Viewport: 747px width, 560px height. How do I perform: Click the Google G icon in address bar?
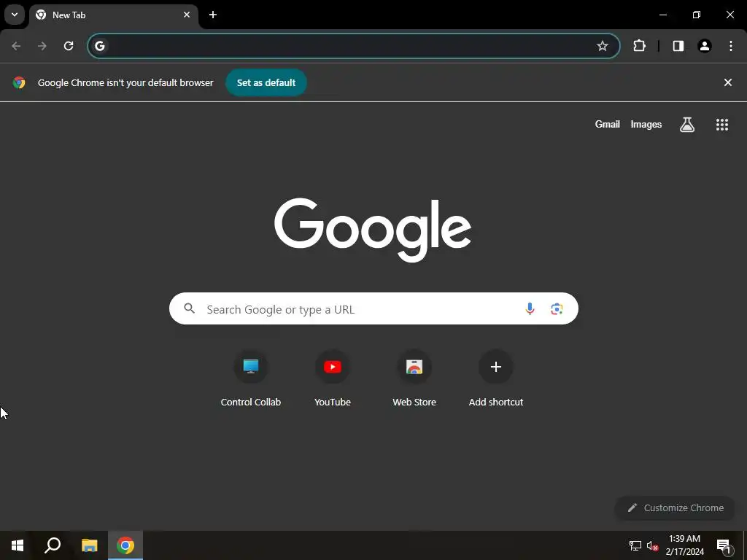pos(99,46)
